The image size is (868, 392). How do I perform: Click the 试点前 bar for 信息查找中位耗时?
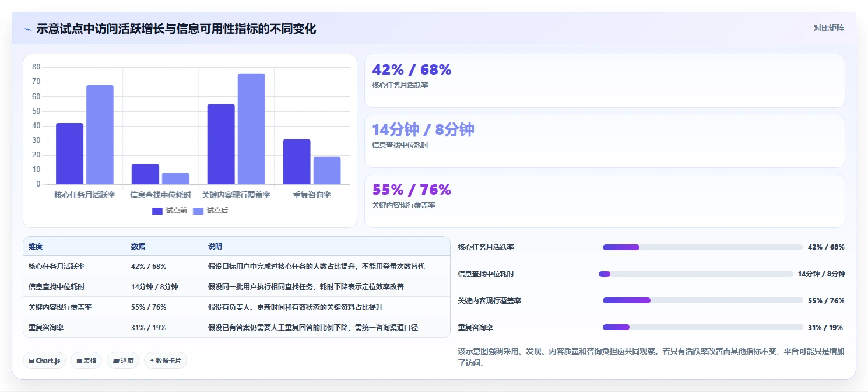[145, 174]
